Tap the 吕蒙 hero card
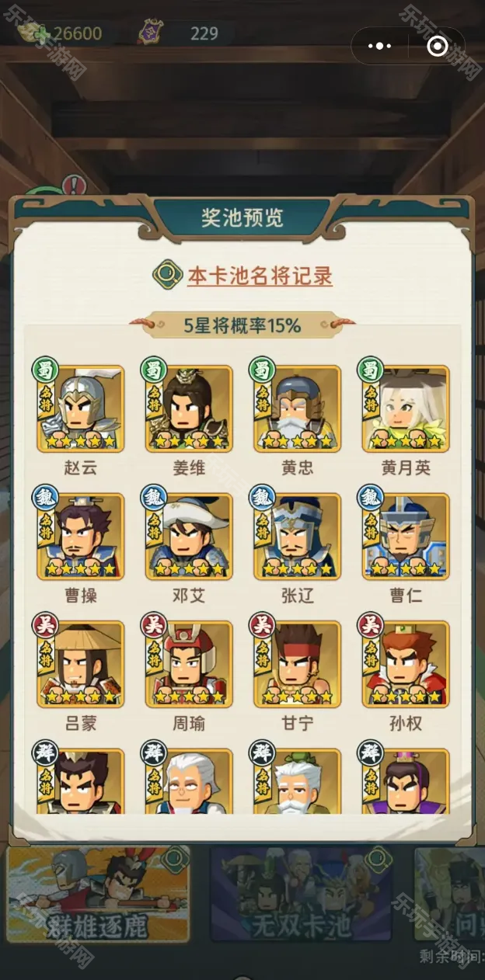This screenshot has width=485, height=980. point(81,664)
